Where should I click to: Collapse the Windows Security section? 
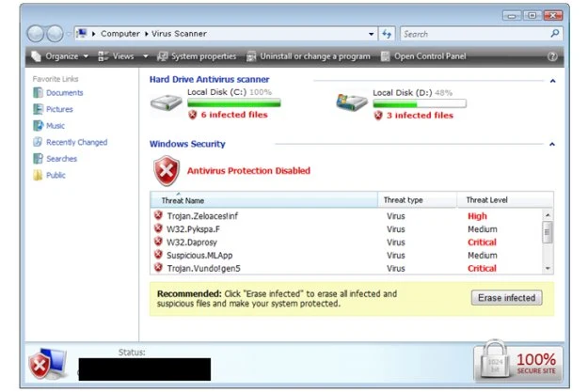[x=552, y=145]
